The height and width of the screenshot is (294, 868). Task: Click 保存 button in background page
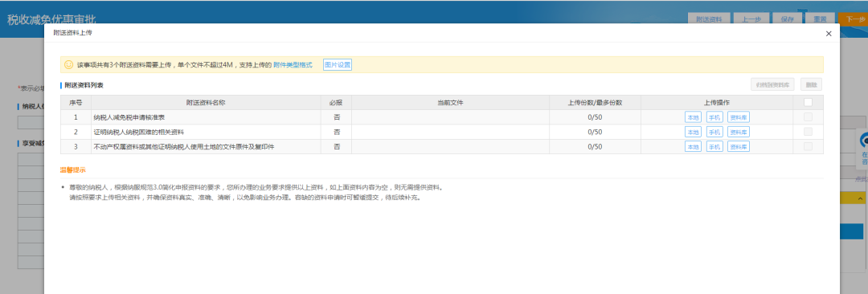pos(787,18)
